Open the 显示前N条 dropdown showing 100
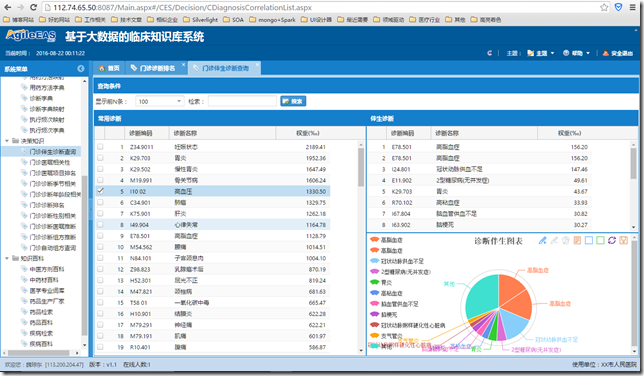The height and width of the screenshot is (376, 644). (160, 101)
